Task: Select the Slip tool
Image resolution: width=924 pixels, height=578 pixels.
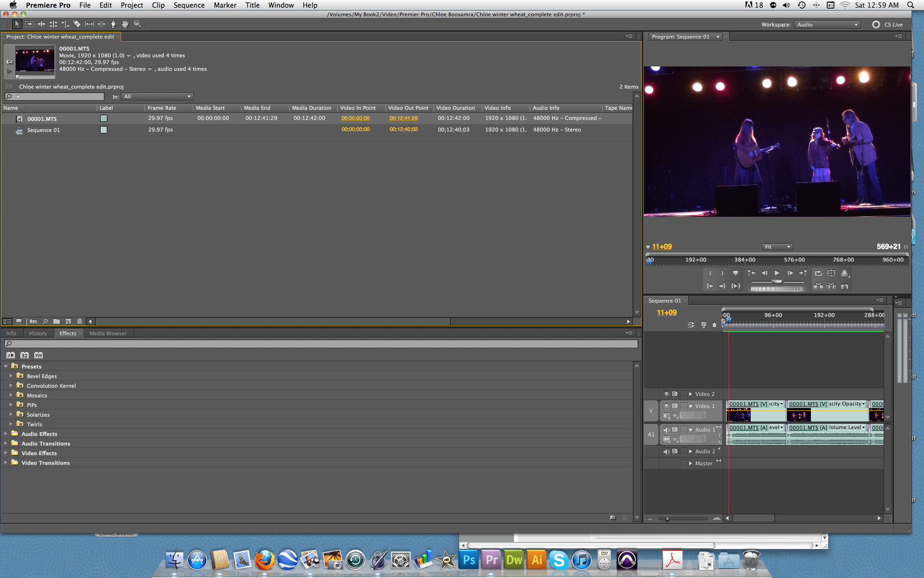Action: (x=90, y=24)
